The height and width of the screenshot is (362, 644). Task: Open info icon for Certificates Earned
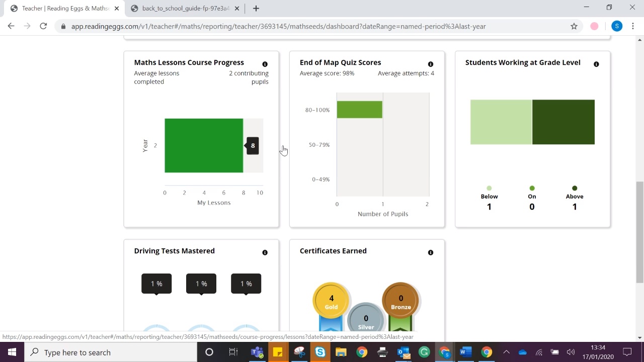pyautogui.click(x=430, y=252)
